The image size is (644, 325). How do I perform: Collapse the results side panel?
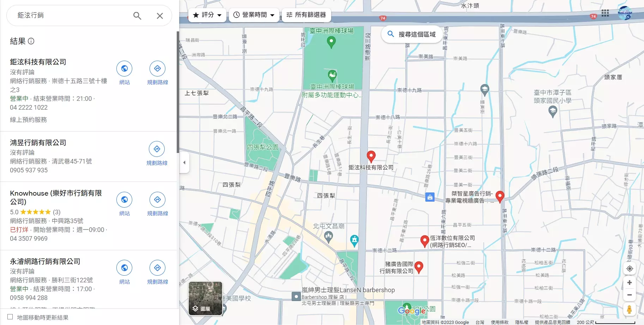(184, 162)
